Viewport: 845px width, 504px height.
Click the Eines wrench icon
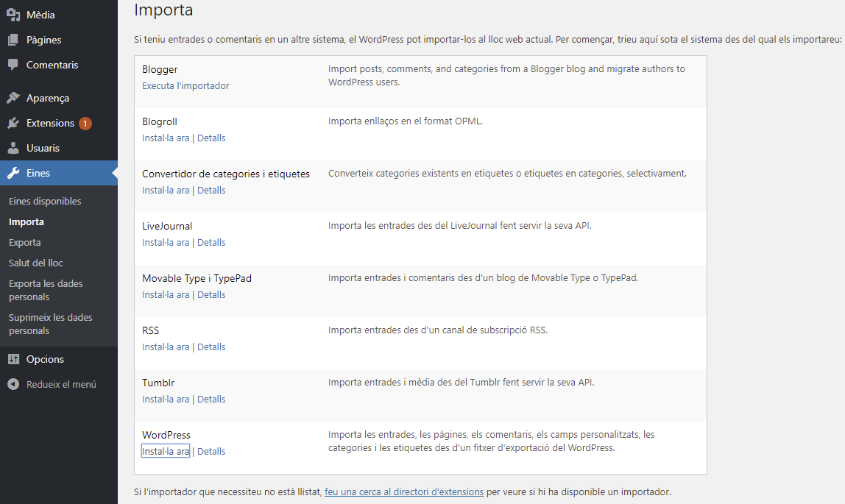point(13,173)
